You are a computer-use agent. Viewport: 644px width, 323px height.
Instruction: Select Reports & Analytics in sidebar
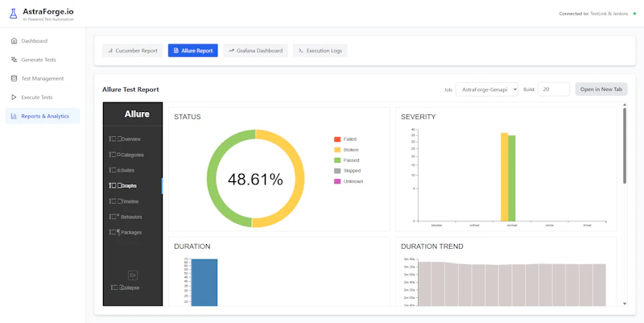click(43, 116)
